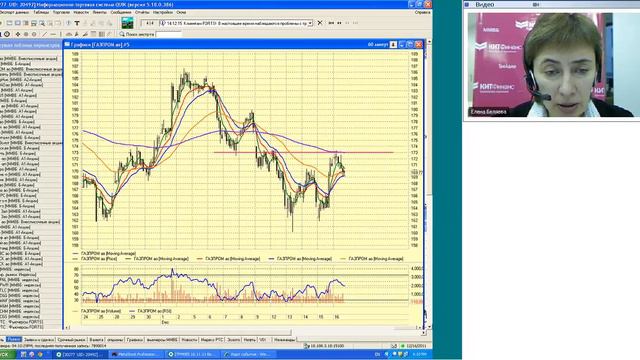Image resolution: width=640 pixels, height=360 pixels.
Task: Open the Настройки menu
Action: click(x=162, y=13)
